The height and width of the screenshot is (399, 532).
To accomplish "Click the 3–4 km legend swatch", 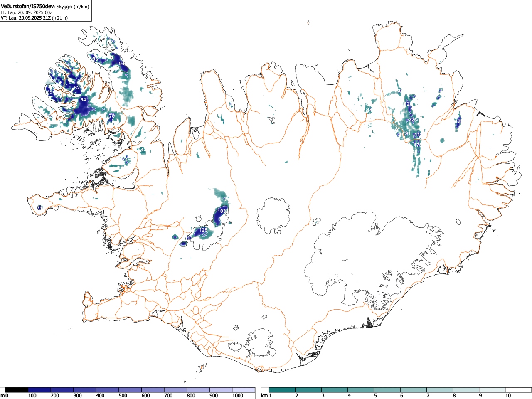I will [x=335, y=390].
